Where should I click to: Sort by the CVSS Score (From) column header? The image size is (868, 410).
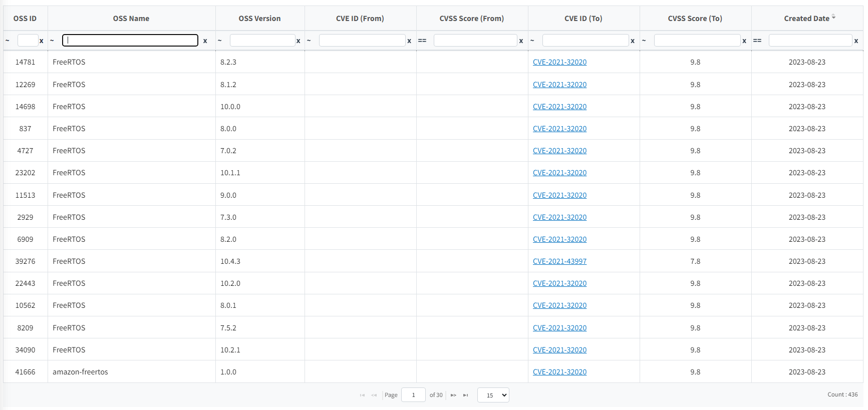pos(472,19)
